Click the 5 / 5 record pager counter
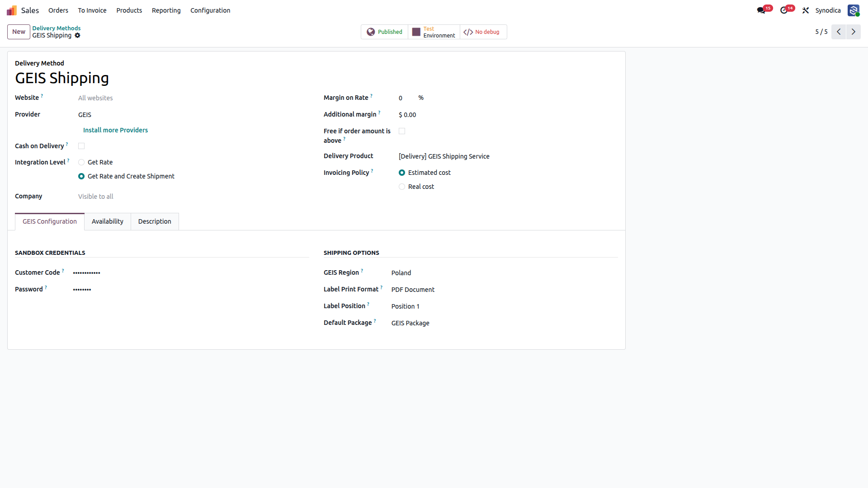Image resolution: width=868 pixels, height=488 pixels. coord(821,32)
